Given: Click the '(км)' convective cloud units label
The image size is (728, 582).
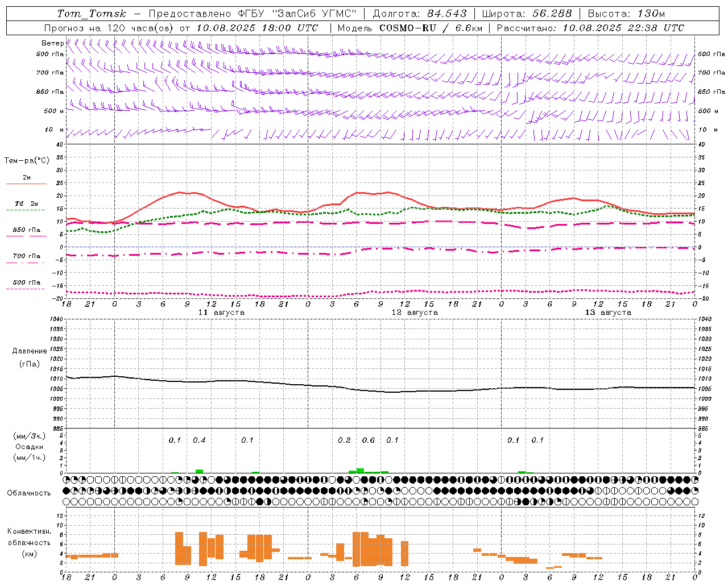Looking at the screenshot, I should pyautogui.click(x=30, y=554).
